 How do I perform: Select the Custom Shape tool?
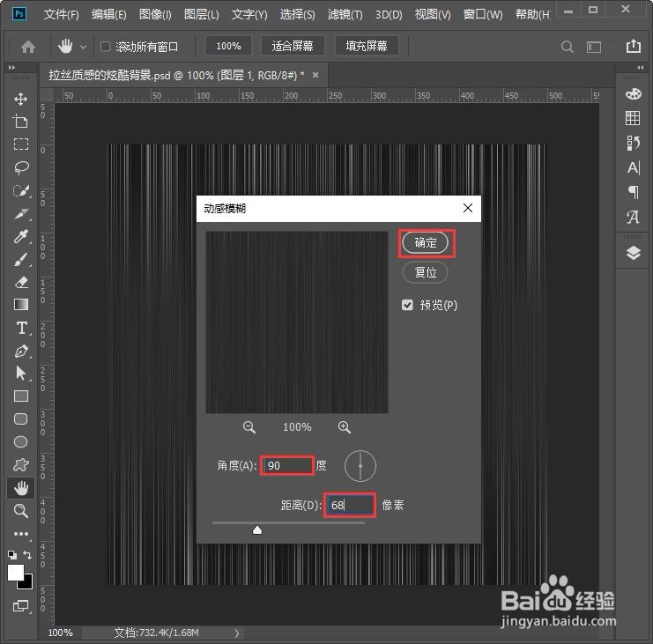click(x=21, y=464)
